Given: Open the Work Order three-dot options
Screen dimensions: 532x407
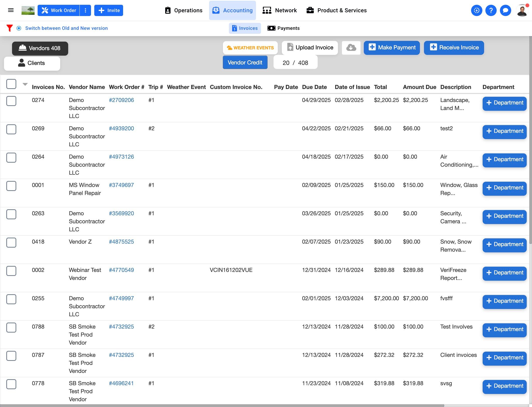Looking at the screenshot, I should click(85, 11).
